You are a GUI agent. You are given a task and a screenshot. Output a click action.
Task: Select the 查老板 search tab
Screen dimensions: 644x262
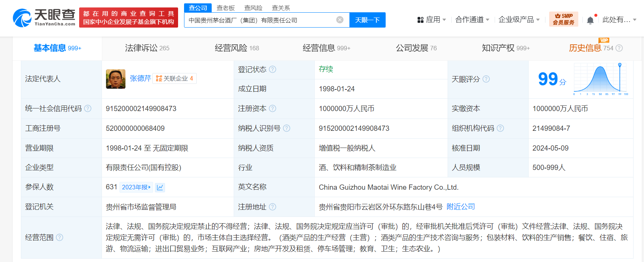coord(225,8)
